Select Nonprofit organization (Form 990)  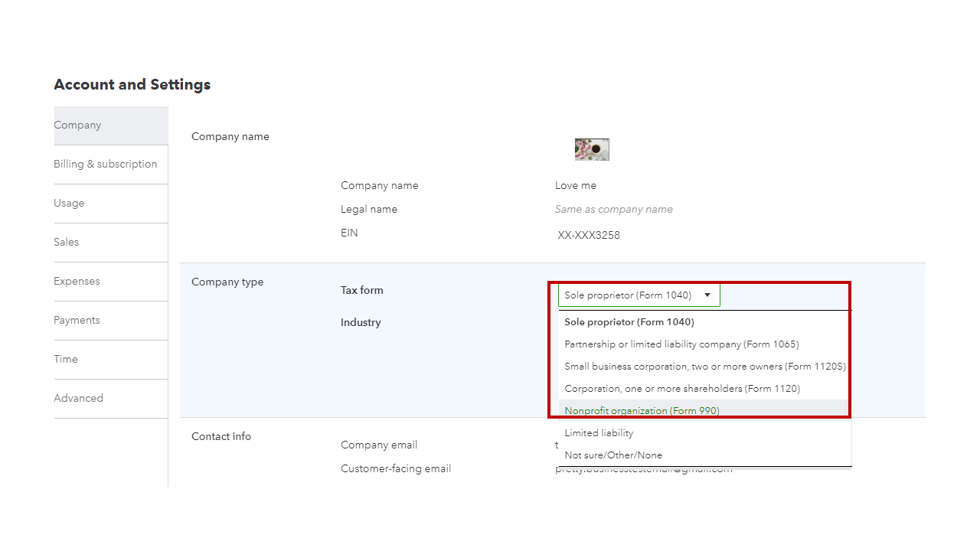pos(642,411)
